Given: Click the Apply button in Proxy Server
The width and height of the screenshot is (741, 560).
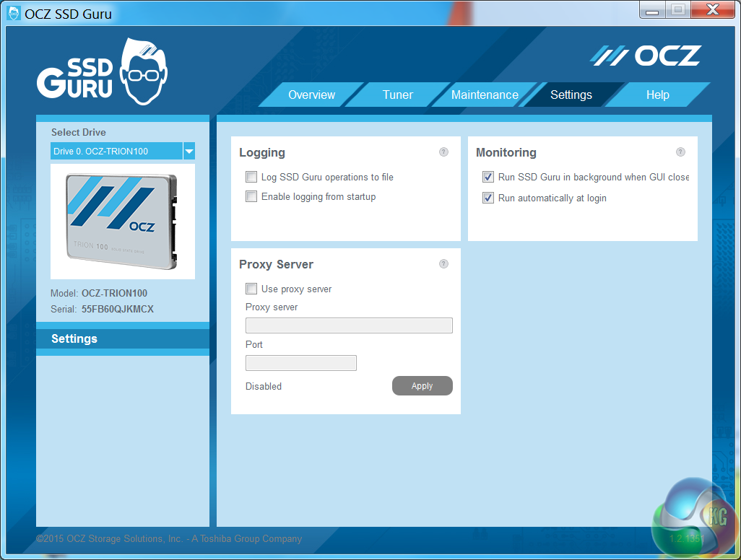Looking at the screenshot, I should (422, 386).
